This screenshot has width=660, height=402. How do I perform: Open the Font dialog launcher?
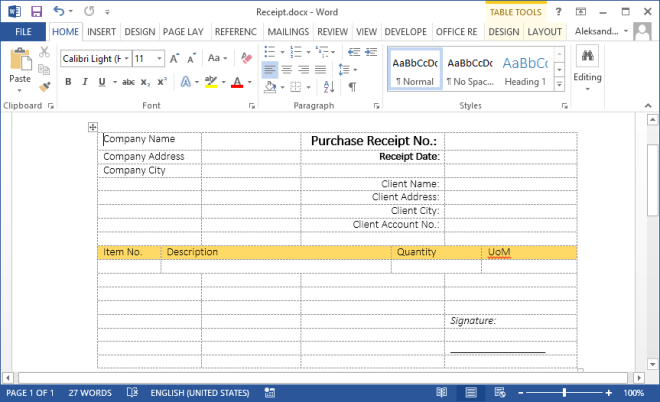[252, 106]
